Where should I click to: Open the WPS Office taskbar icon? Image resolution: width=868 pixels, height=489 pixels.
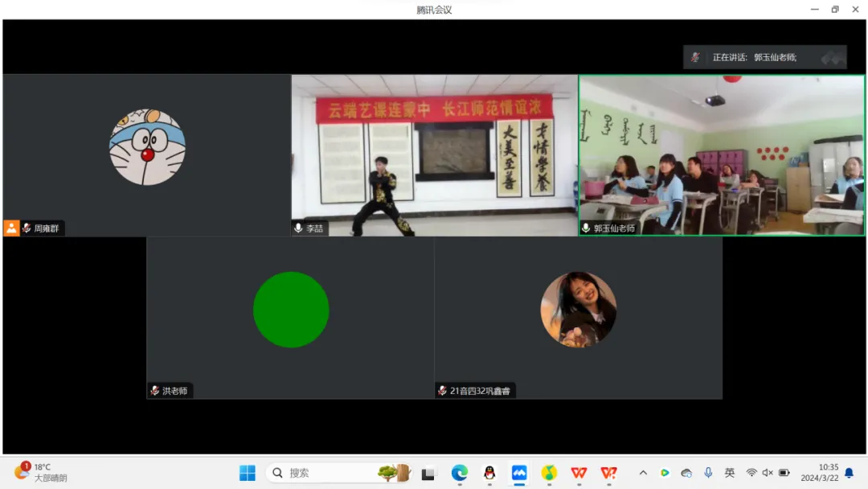tap(579, 473)
